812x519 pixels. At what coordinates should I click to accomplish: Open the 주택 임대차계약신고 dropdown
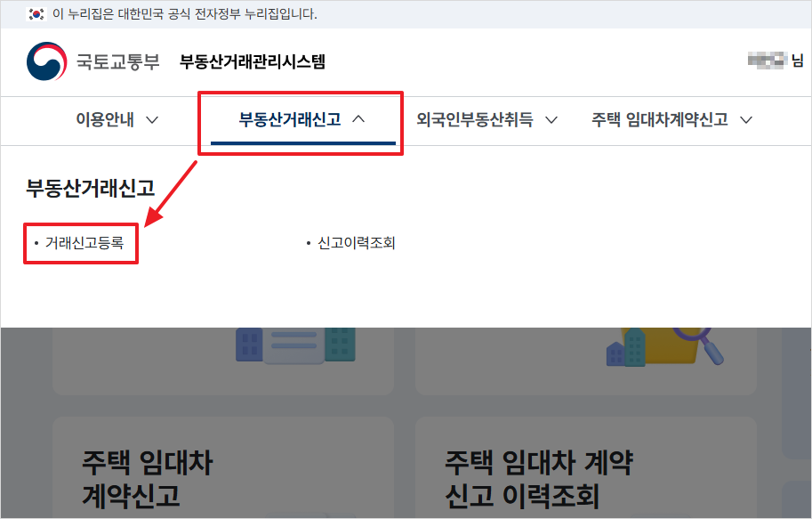[747, 120]
